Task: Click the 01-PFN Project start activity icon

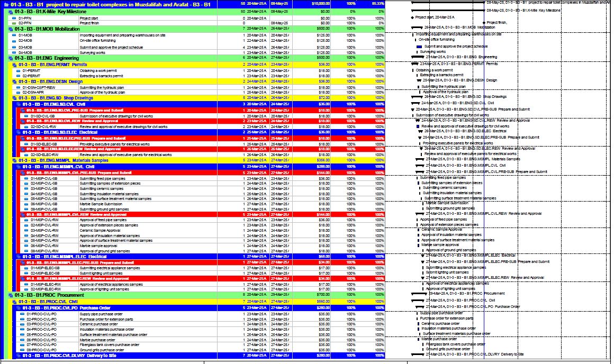Action: pos(13,18)
